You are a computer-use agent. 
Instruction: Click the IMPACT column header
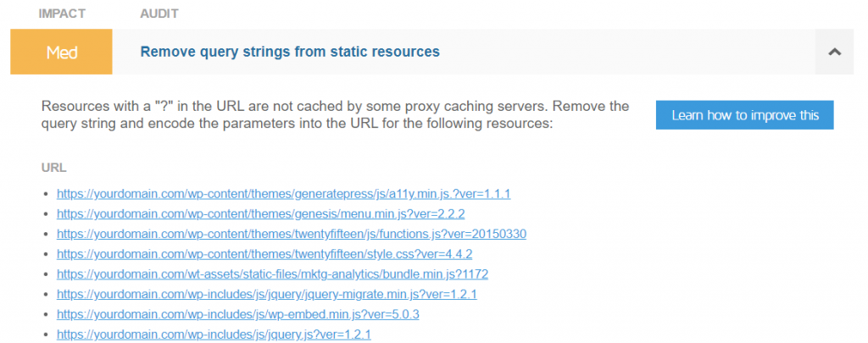coord(64,14)
